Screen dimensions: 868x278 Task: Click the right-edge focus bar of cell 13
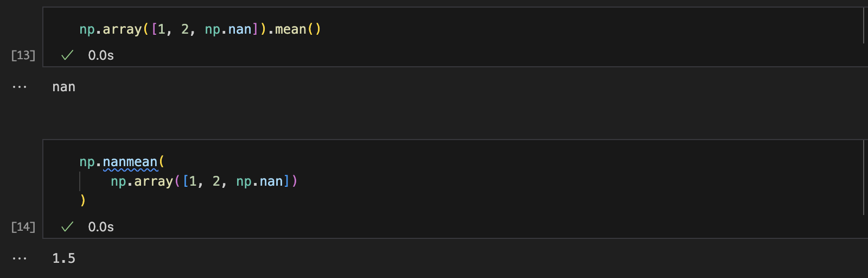(863, 26)
